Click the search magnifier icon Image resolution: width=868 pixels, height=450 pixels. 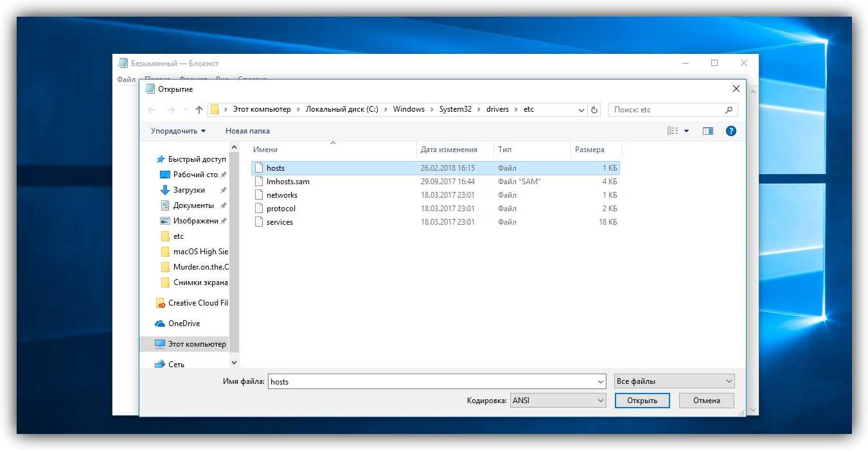(x=729, y=110)
